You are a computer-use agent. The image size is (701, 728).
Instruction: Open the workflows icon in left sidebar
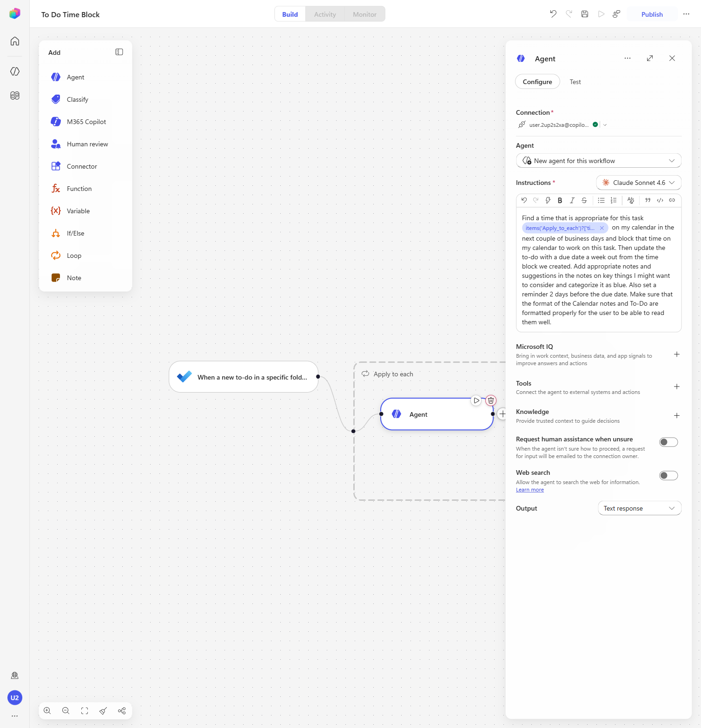click(x=15, y=95)
